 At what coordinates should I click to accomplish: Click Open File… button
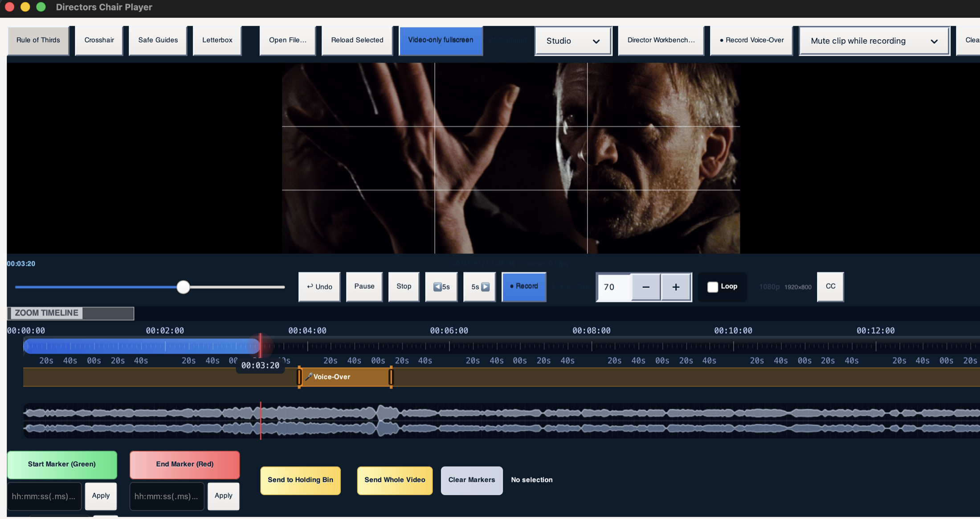[x=287, y=40]
